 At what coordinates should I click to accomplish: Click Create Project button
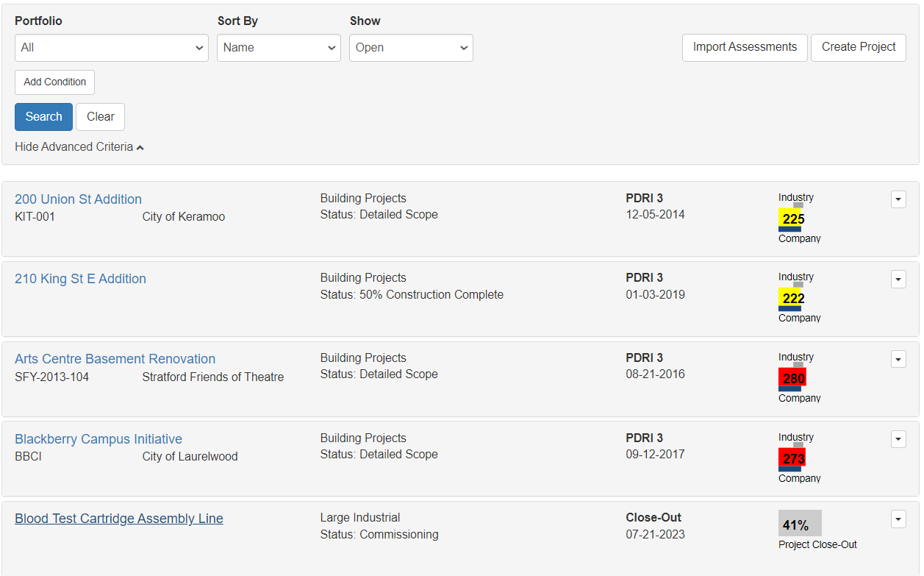[x=859, y=47]
